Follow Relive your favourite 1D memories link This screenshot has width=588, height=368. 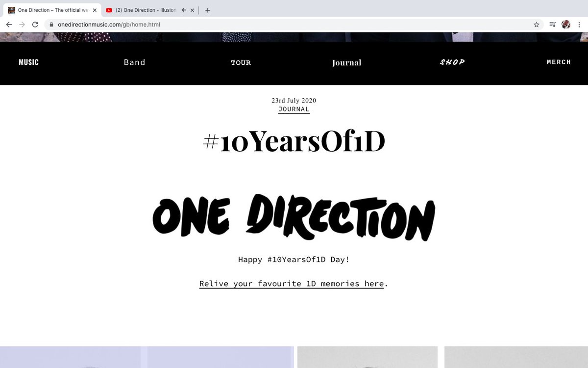point(292,284)
